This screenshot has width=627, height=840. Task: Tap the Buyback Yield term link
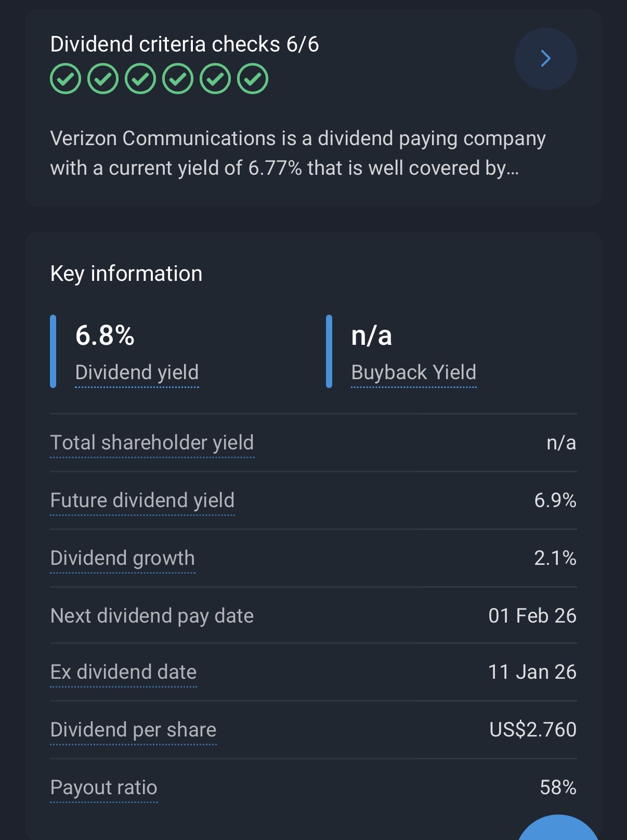point(413,372)
